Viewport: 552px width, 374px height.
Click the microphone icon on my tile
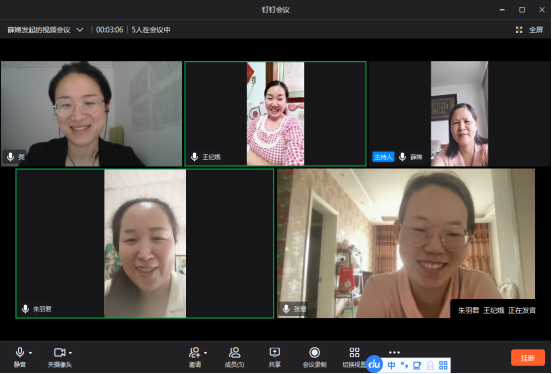pyautogui.click(x=11, y=157)
